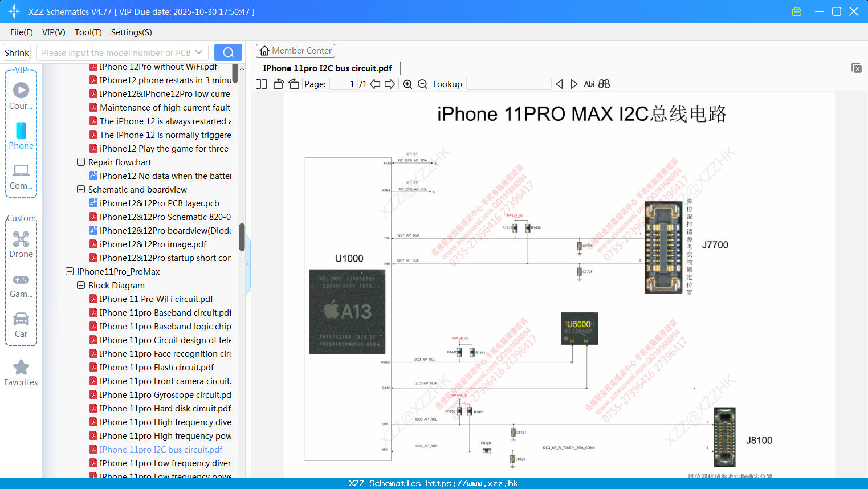The width and height of the screenshot is (868, 489).
Task: Click the Shrink button
Action: click(17, 52)
